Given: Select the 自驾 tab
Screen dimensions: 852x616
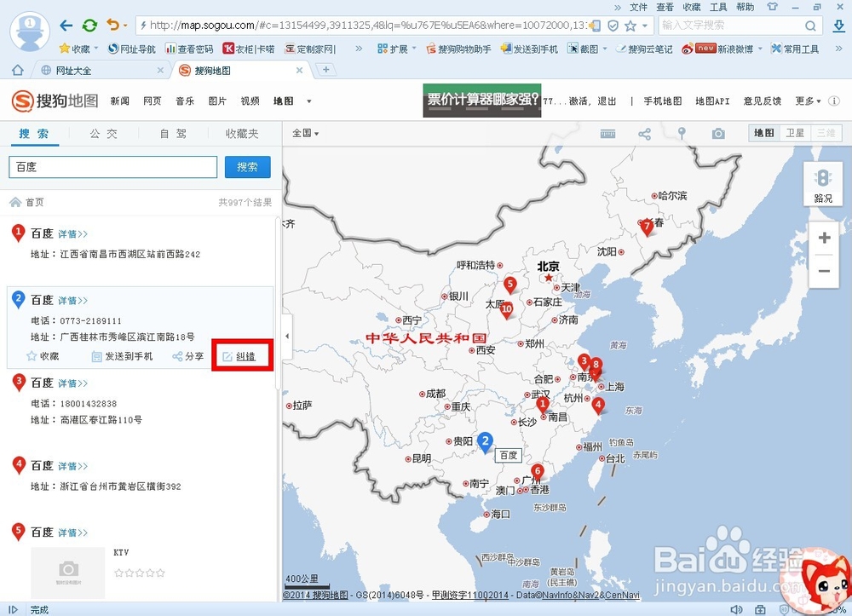Looking at the screenshot, I should [173, 134].
